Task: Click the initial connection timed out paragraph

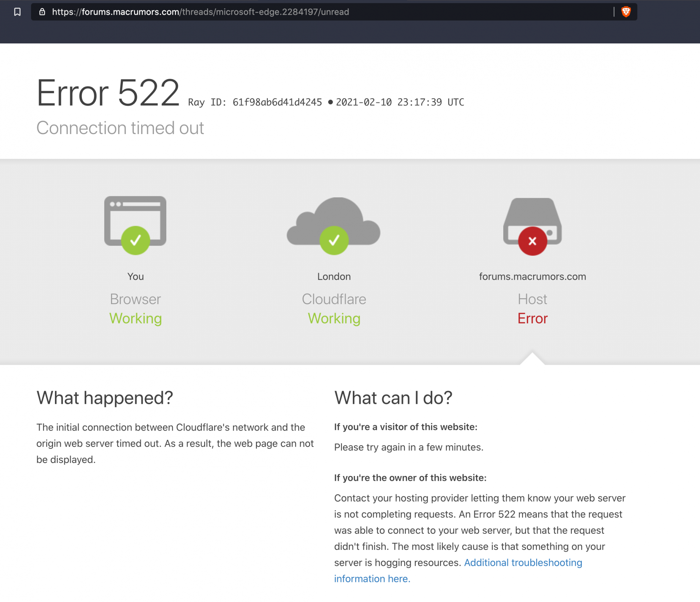Action: 175,443
